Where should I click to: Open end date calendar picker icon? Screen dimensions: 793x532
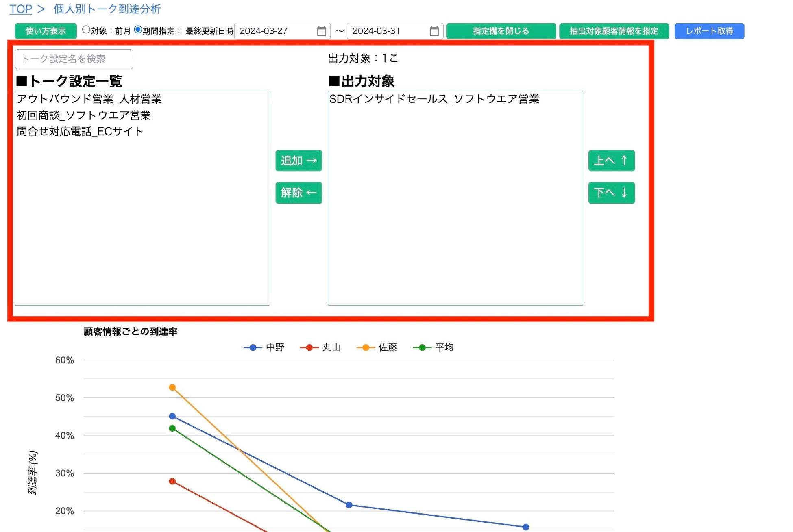coord(434,31)
